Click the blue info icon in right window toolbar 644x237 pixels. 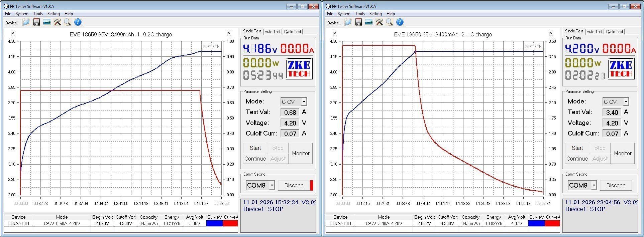tap(400, 22)
